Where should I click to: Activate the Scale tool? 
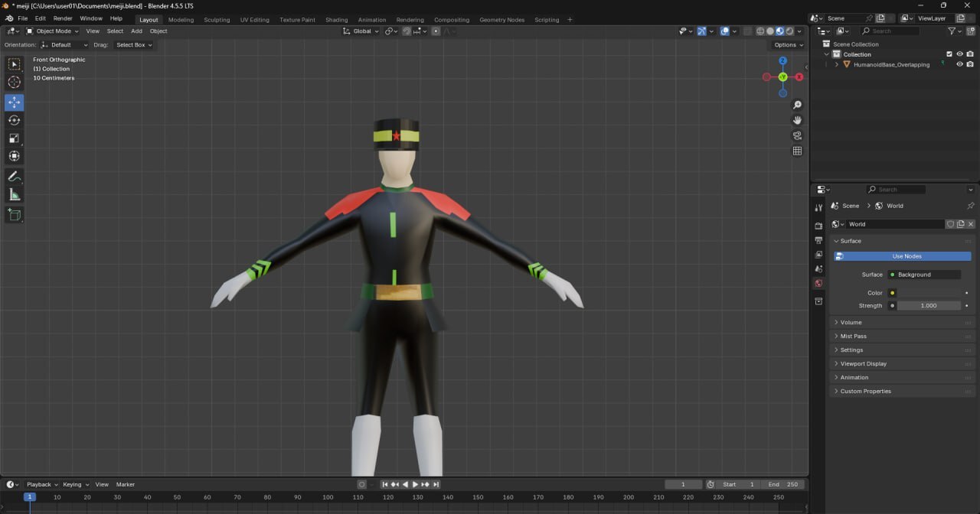point(15,138)
